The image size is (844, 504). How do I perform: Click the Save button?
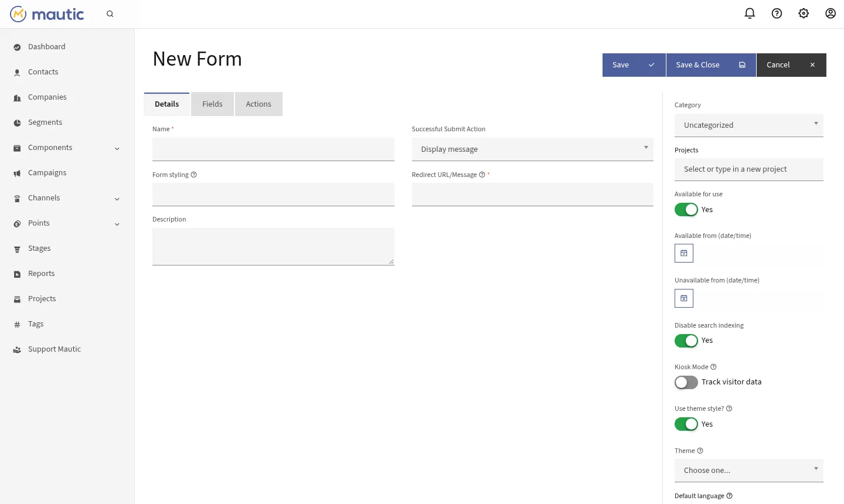click(x=634, y=65)
